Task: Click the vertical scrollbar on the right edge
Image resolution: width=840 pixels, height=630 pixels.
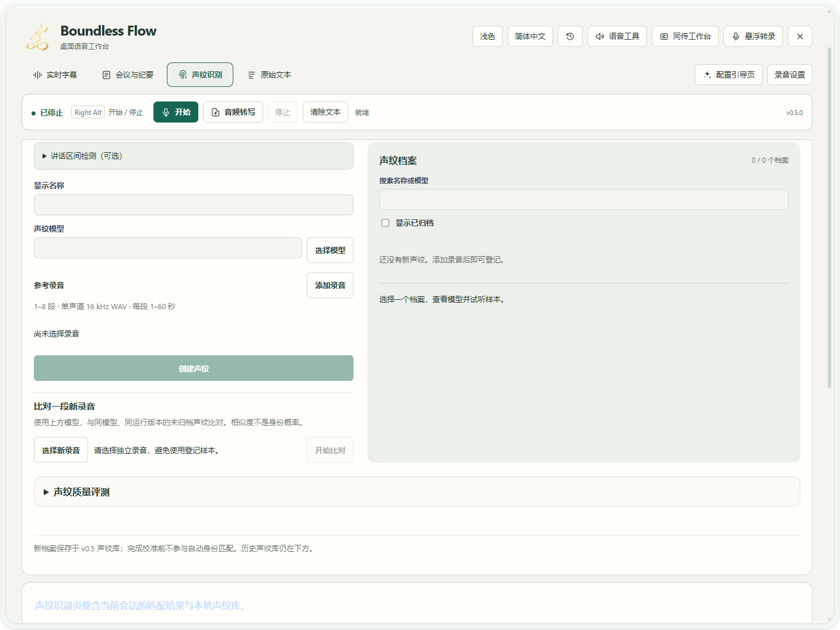Action: point(829,218)
